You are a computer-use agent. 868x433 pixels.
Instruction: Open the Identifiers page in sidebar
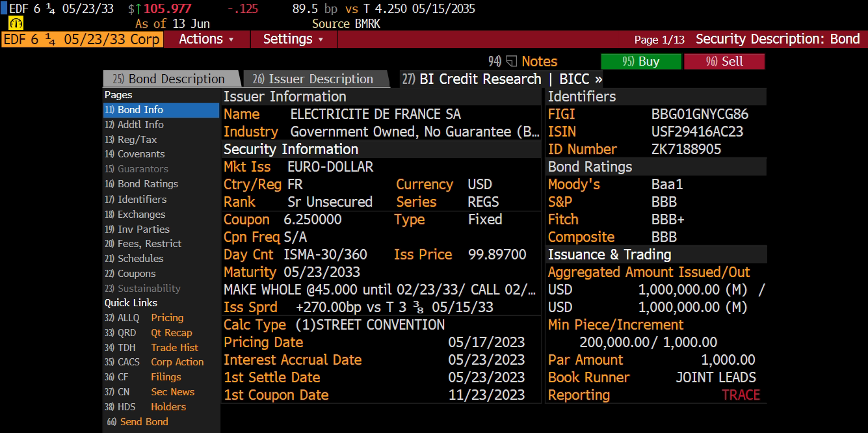coord(135,200)
